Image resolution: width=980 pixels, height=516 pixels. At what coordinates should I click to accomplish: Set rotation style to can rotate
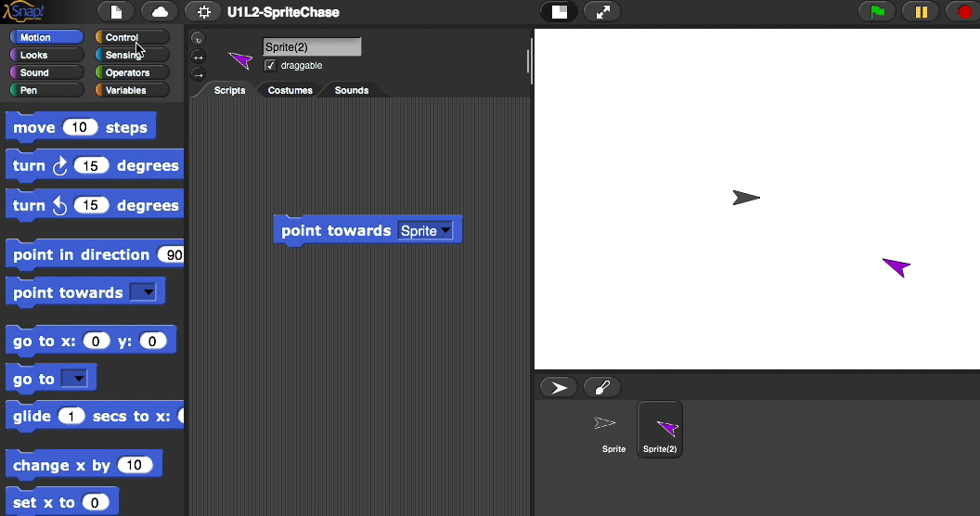[x=198, y=39]
